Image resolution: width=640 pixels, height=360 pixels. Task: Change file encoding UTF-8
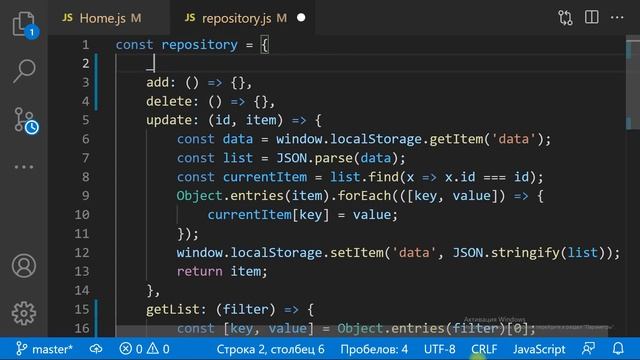click(x=439, y=349)
